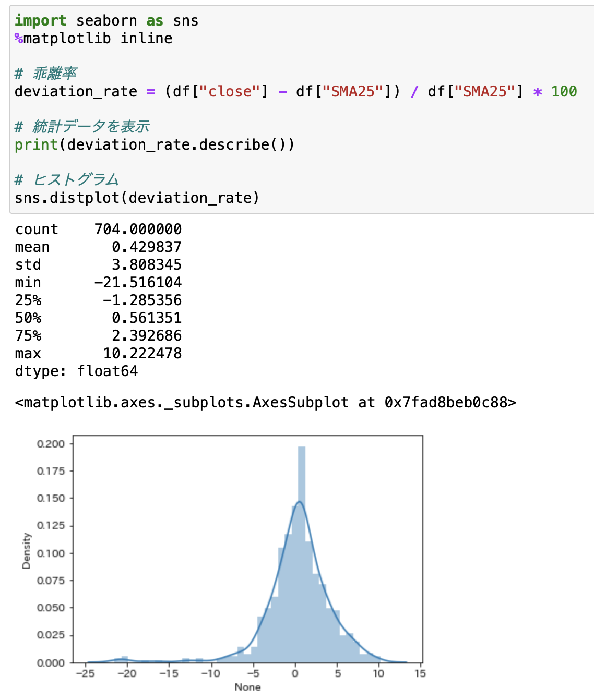Click the Density y-axis label

[26, 551]
